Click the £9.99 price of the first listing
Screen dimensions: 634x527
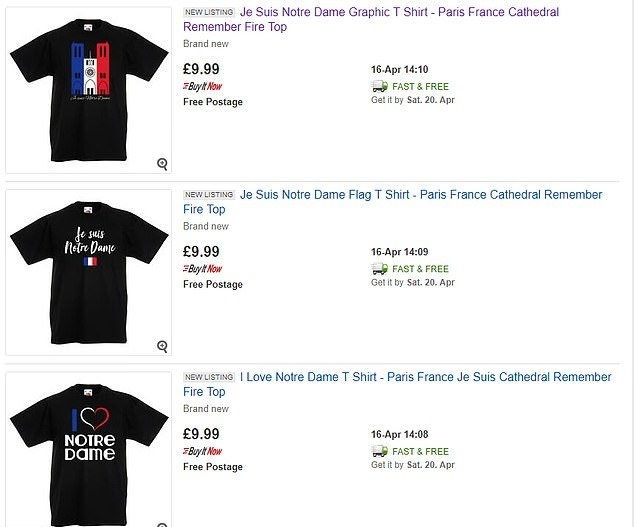point(201,69)
